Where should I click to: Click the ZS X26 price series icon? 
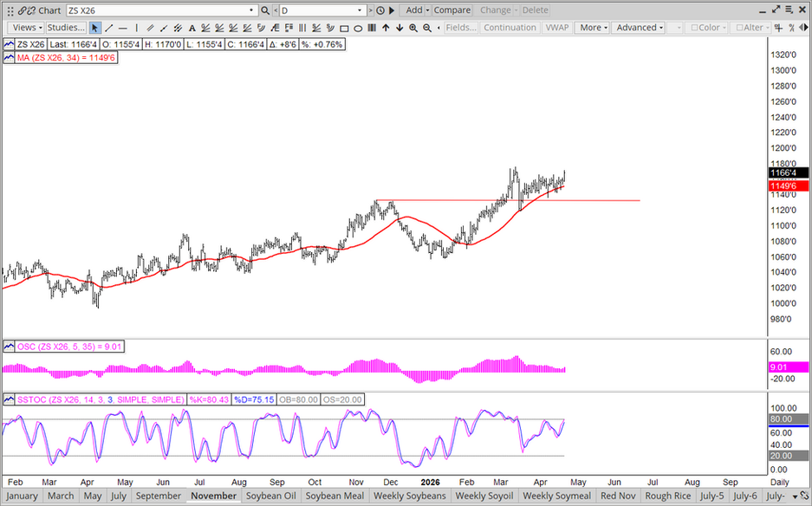(9, 44)
